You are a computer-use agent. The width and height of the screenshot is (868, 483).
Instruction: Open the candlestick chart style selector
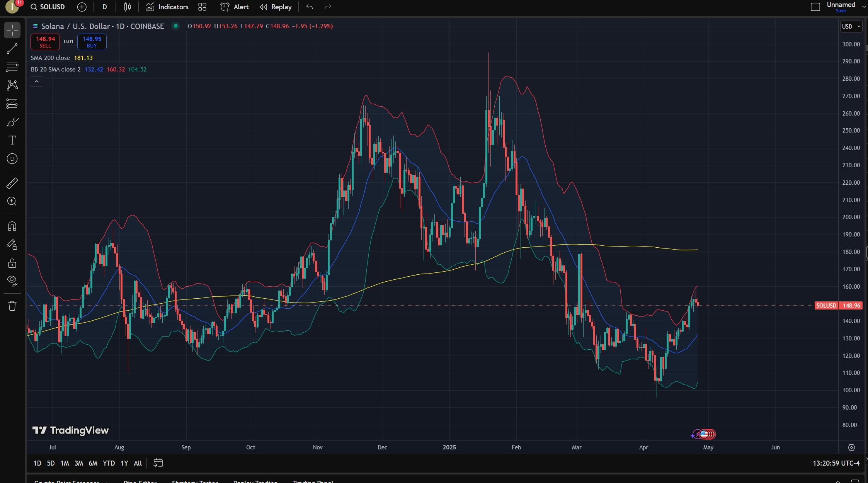(128, 7)
